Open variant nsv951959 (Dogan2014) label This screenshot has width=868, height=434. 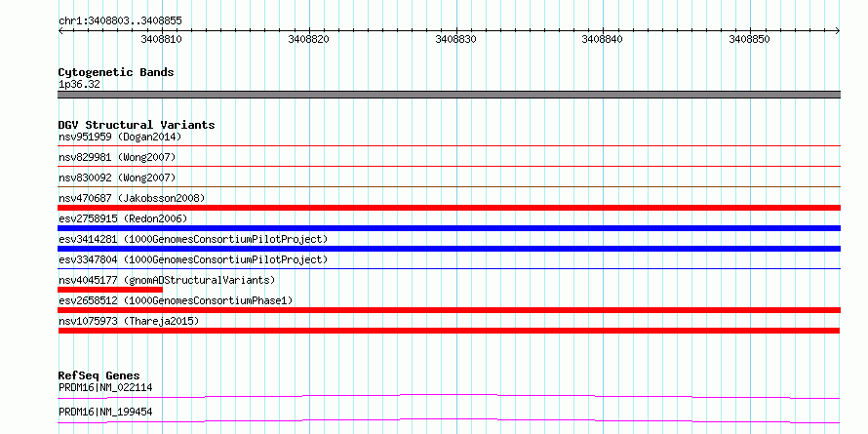click(120, 137)
